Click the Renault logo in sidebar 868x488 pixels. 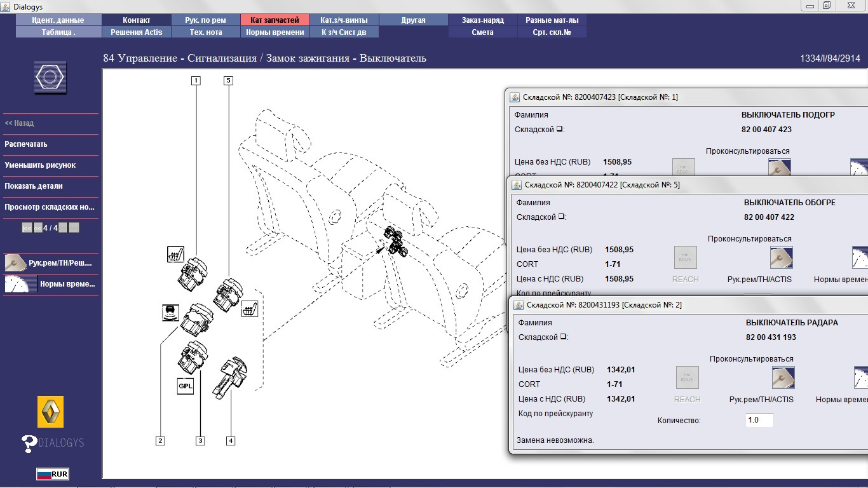click(x=51, y=412)
